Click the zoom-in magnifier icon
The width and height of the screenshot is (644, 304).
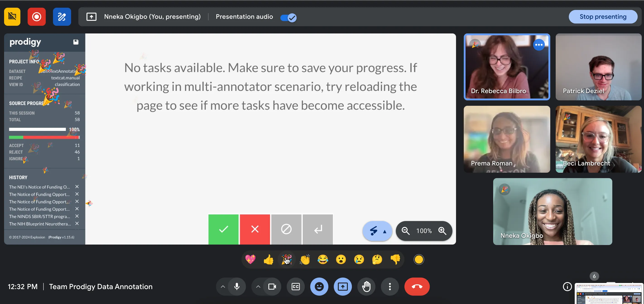tap(443, 230)
